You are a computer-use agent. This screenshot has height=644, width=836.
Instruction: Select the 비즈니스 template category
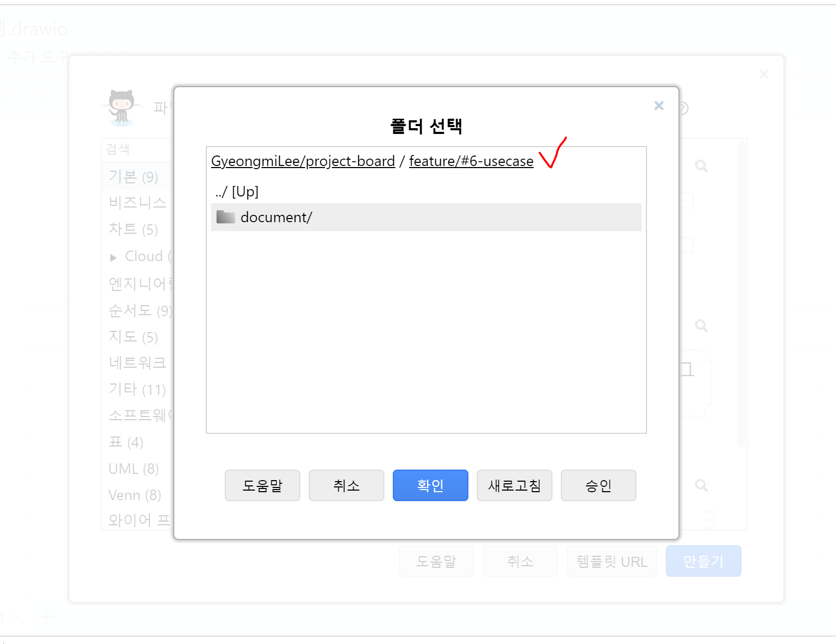point(138,203)
